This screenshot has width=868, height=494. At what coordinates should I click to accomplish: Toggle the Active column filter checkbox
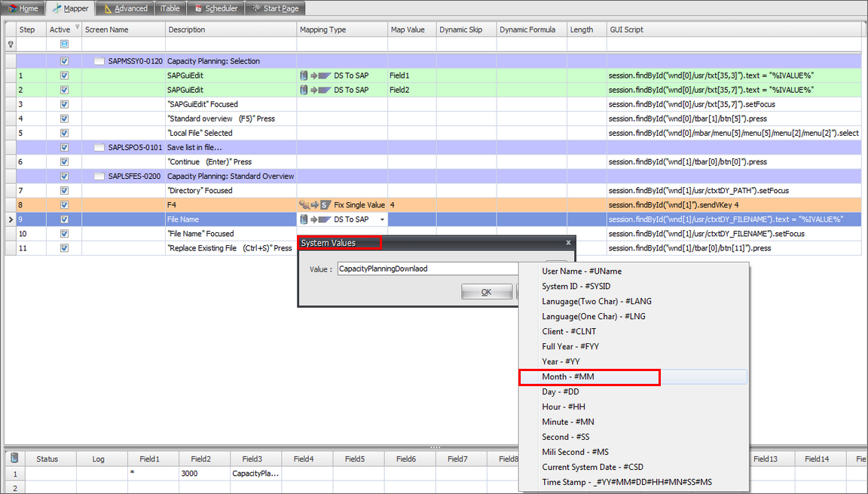[x=64, y=44]
